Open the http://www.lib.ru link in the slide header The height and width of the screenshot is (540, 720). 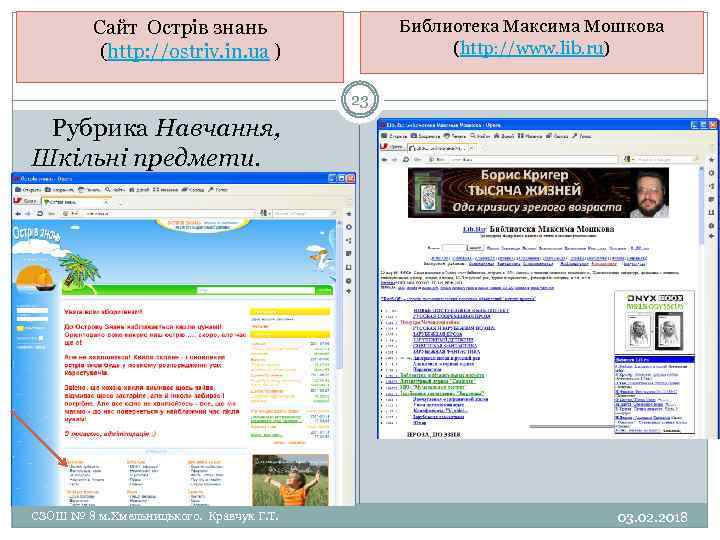pyautogui.click(x=532, y=48)
